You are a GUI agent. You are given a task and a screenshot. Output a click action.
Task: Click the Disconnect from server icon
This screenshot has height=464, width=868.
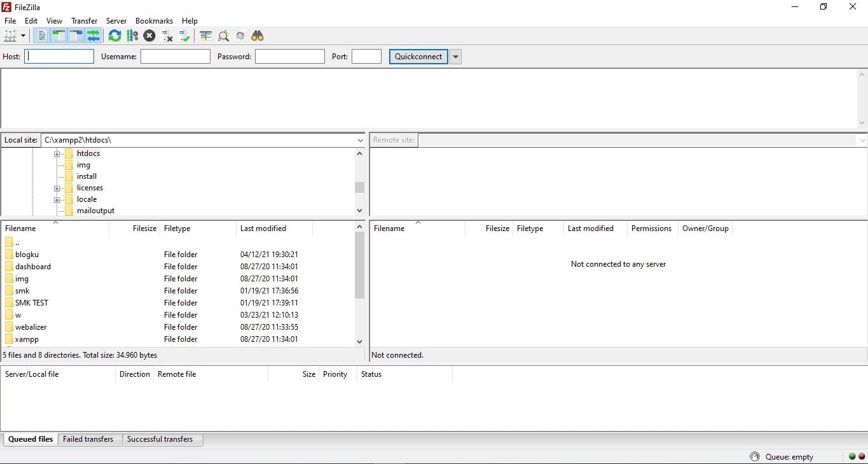point(167,36)
